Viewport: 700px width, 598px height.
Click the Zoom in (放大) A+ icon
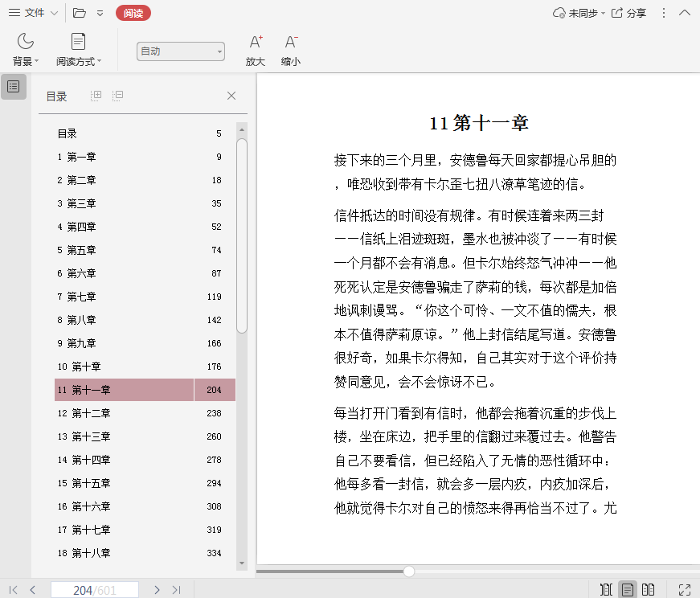[x=256, y=42]
